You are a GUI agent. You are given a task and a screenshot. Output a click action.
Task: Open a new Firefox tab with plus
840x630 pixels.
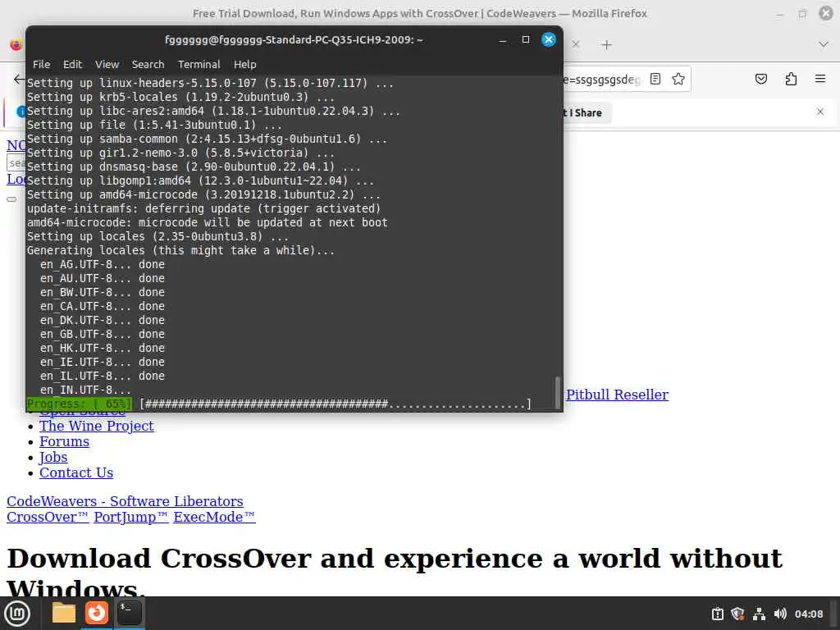tap(606, 45)
